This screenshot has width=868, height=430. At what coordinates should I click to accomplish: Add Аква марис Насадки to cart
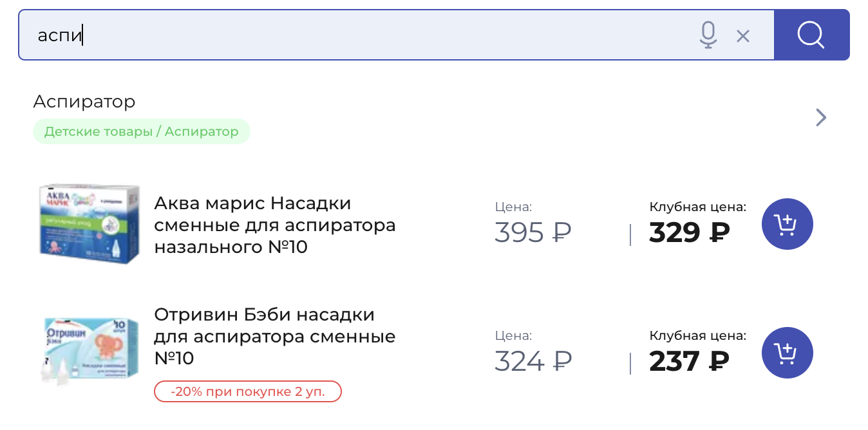[x=787, y=225]
